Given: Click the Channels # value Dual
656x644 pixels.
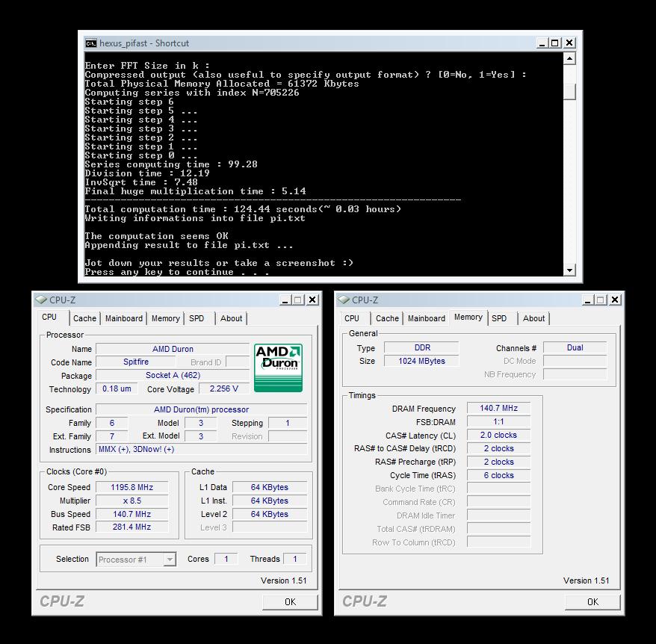Looking at the screenshot, I should (575, 347).
